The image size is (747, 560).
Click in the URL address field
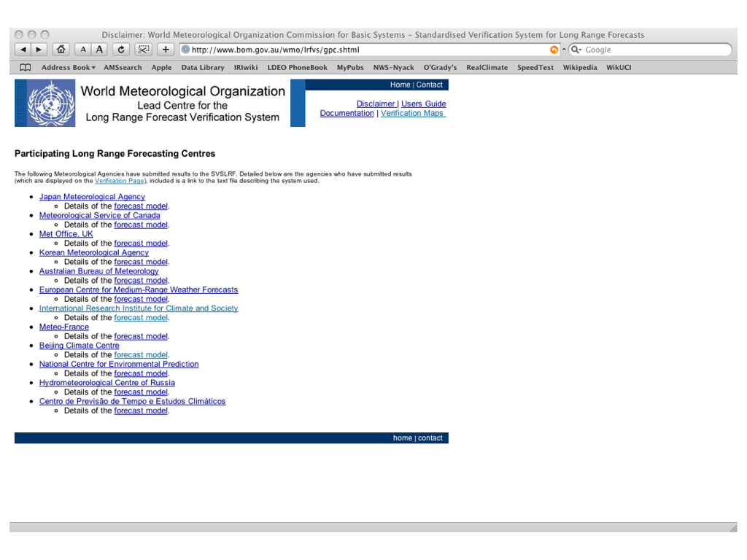[365, 50]
